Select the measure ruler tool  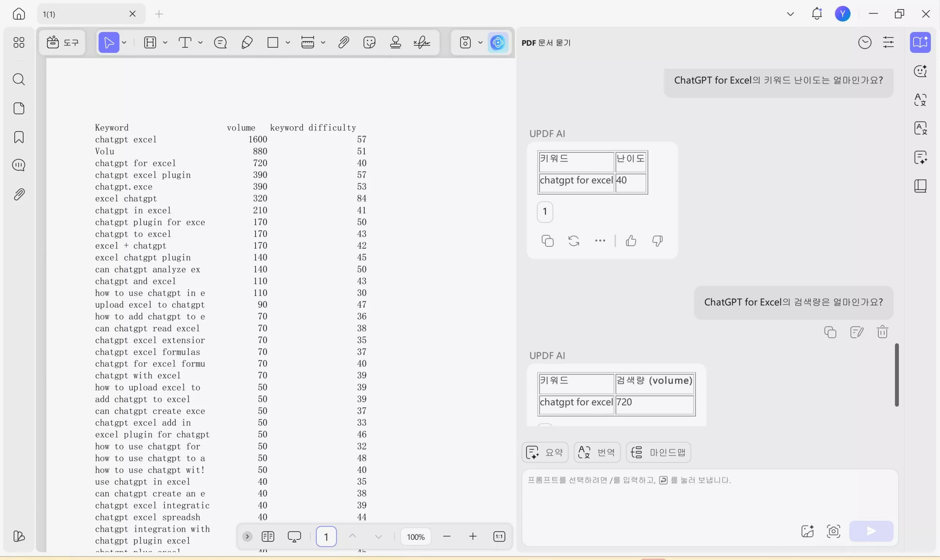308,42
